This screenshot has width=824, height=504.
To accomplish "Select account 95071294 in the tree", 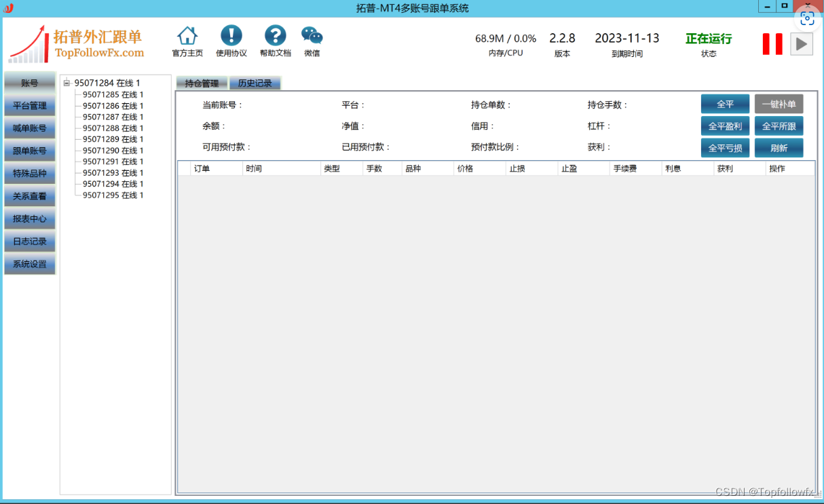I will tap(113, 184).
